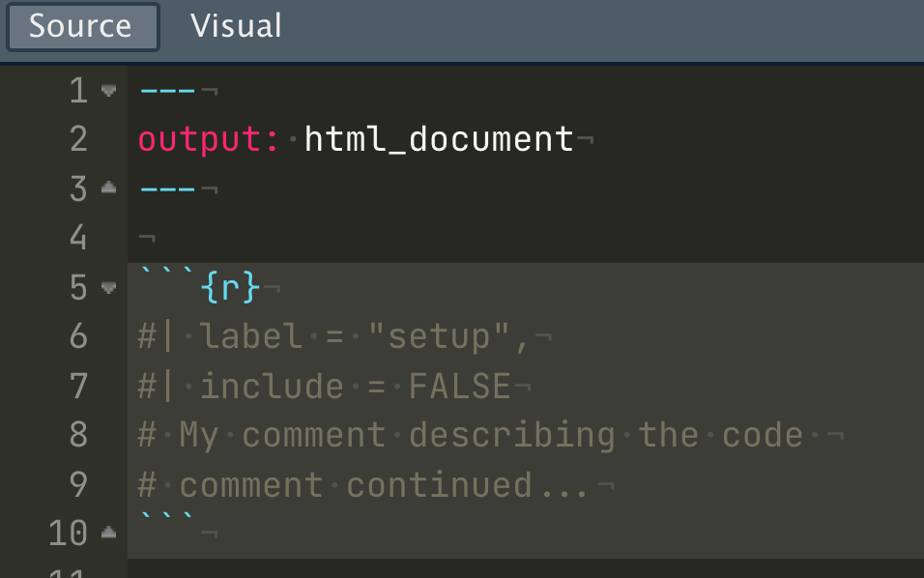This screenshot has height=578, width=924.
Task: Switch to the Visual editor mode
Action: click(235, 26)
